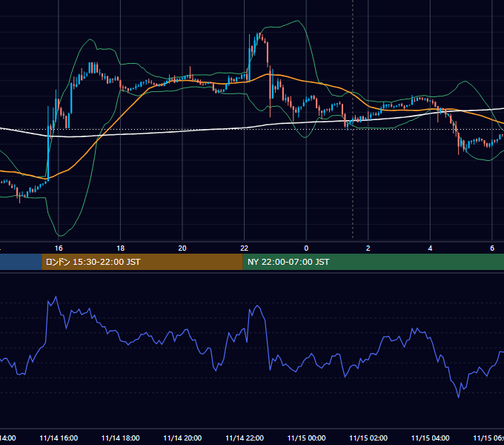504x445 pixels.
Task: Click the upper axis hour label 22
Action: point(245,248)
